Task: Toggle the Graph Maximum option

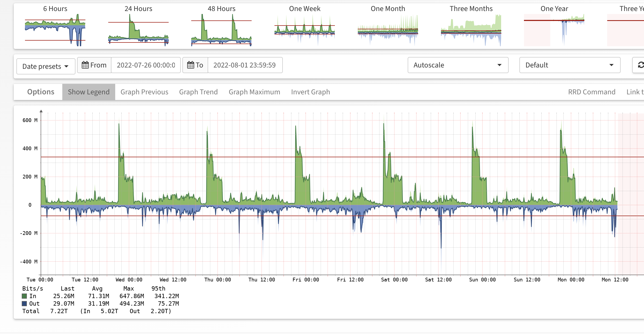Action: [x=254, y=92]
